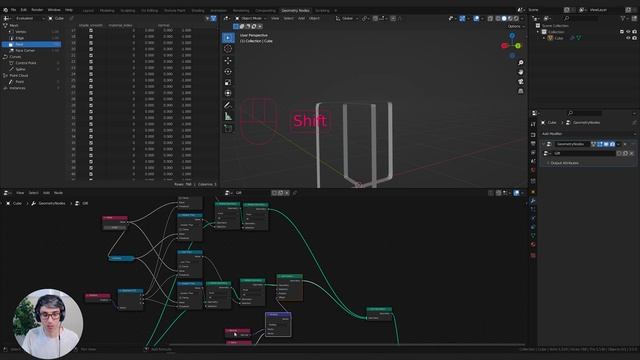This screenshot has width=640, height=360.
Task: Select the Annotate pencil tool
Action: 228,105
